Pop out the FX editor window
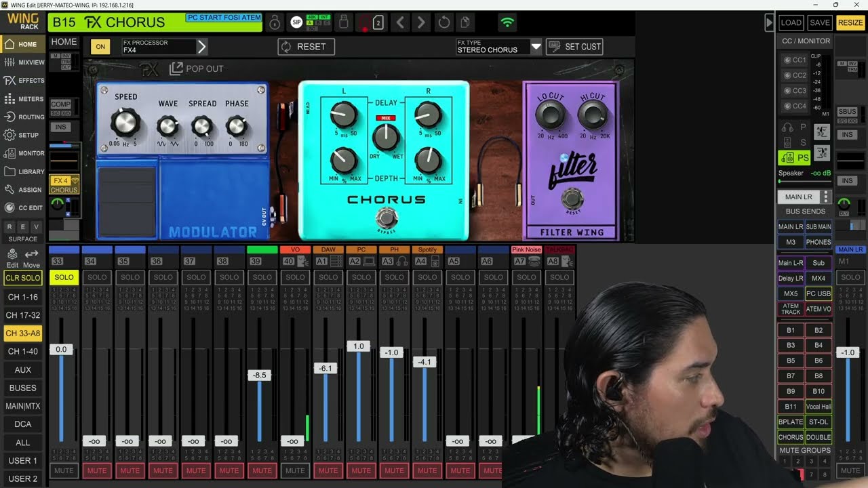The height and width of the screenshot is (488, 868). click(196, 68)
